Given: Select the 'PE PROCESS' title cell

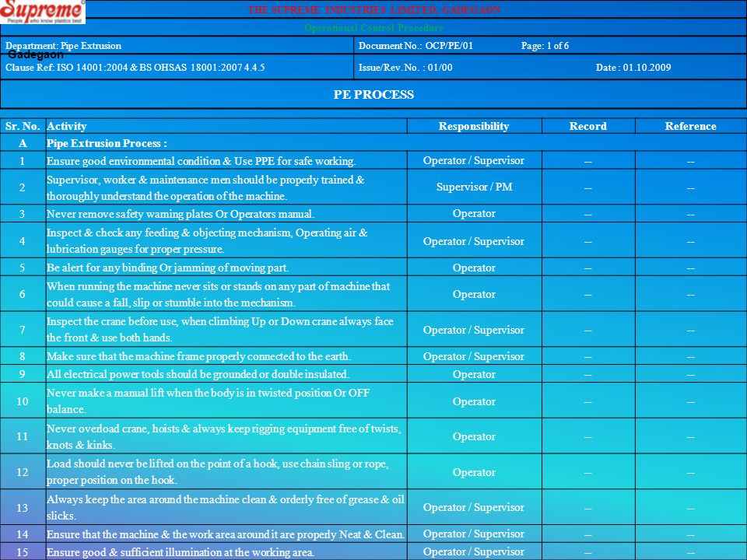Looking at the screenshot, I should [x=373, y=94].
